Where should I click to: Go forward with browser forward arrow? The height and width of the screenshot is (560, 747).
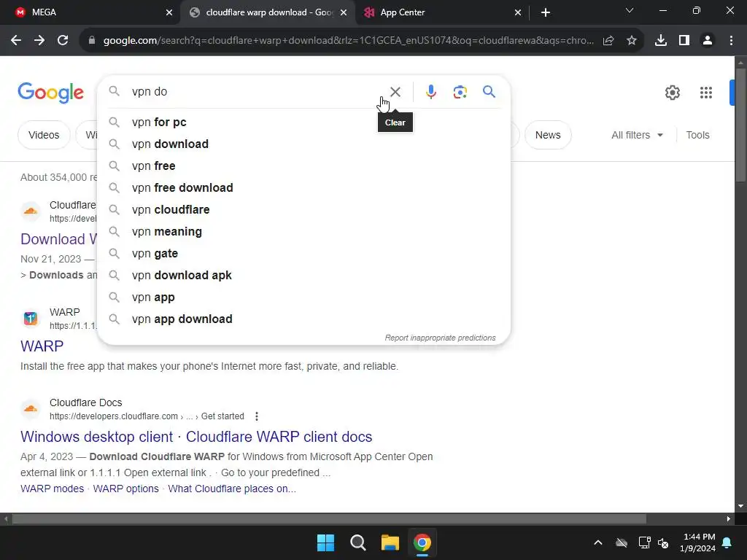pyautogui.click(x=39, y=41)
